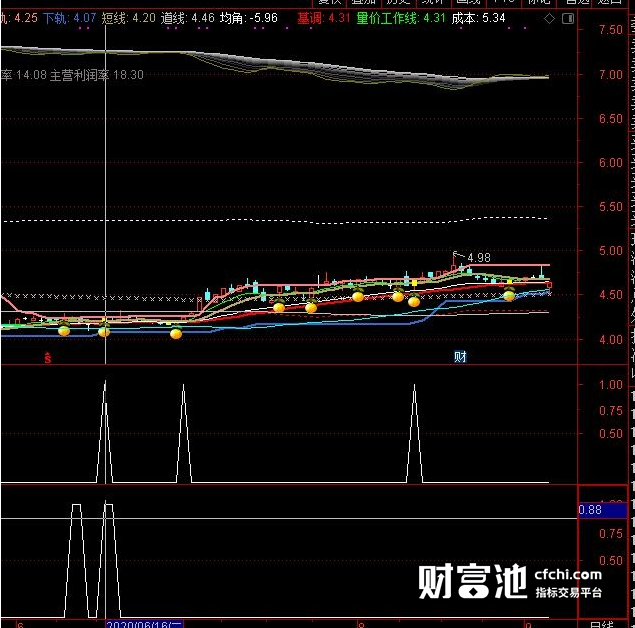Click the 下轨: 4.07 indicator value
Screen dimensions: 635x628
click(69, 18)
